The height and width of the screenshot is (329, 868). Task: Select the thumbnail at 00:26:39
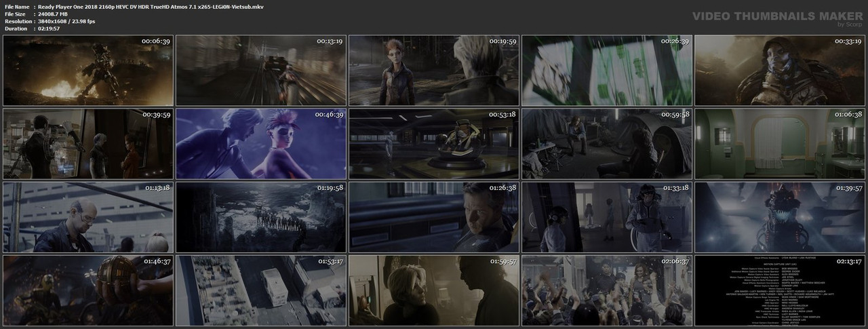point(607,70)
